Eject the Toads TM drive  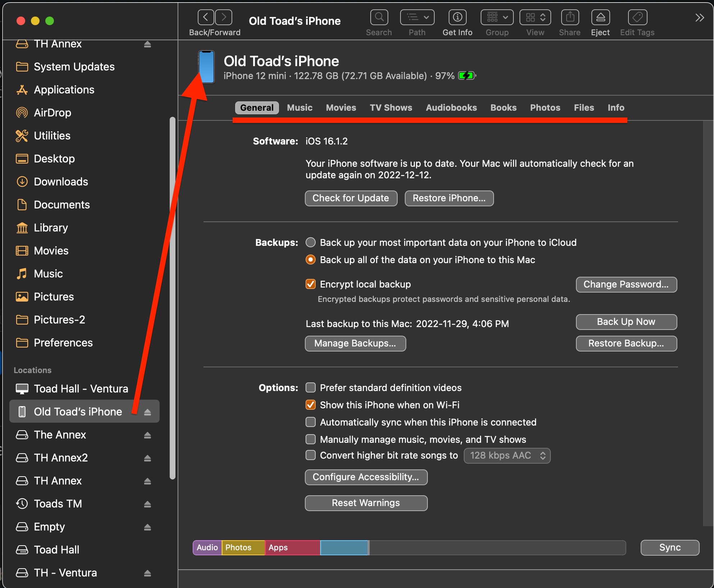147,504
